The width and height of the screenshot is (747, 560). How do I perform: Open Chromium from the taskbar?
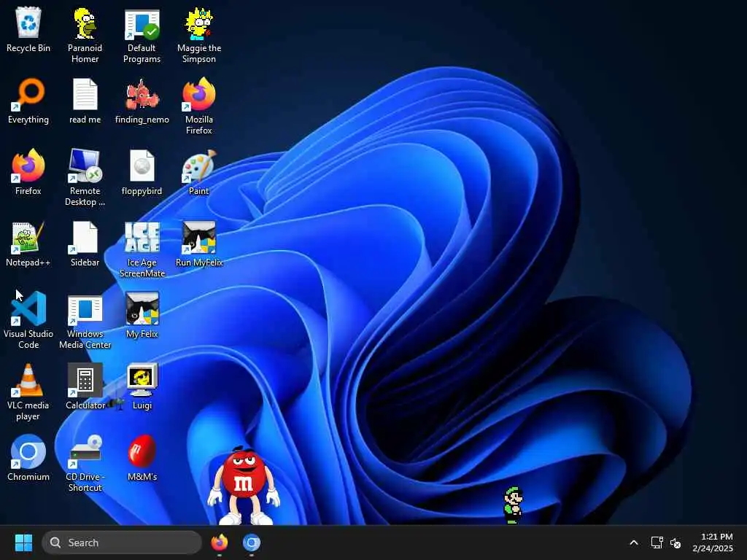coord(251,542)
